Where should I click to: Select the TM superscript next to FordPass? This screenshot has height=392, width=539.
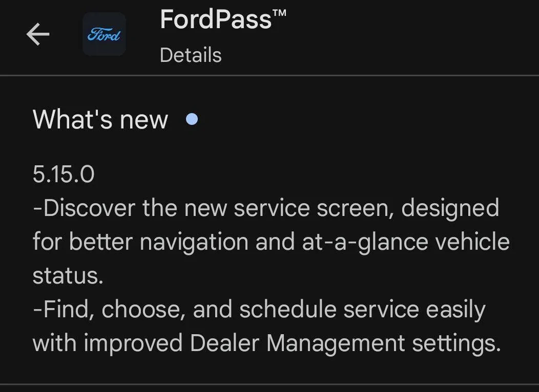point(281,13)
